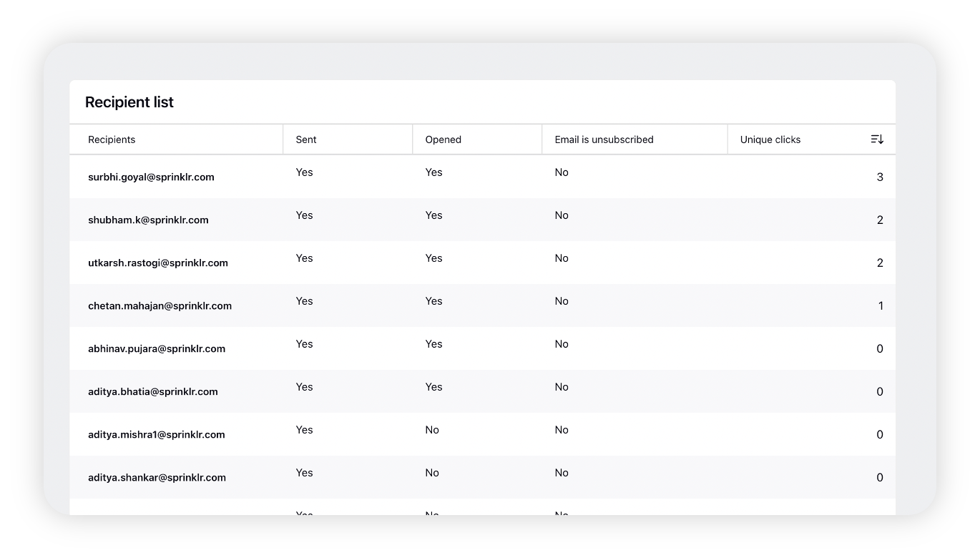Viewport: 980px width, 558px height.
Task: Open aditya.mishra1@sprinklr.com recipient
Action: click(x=157, y=434)
